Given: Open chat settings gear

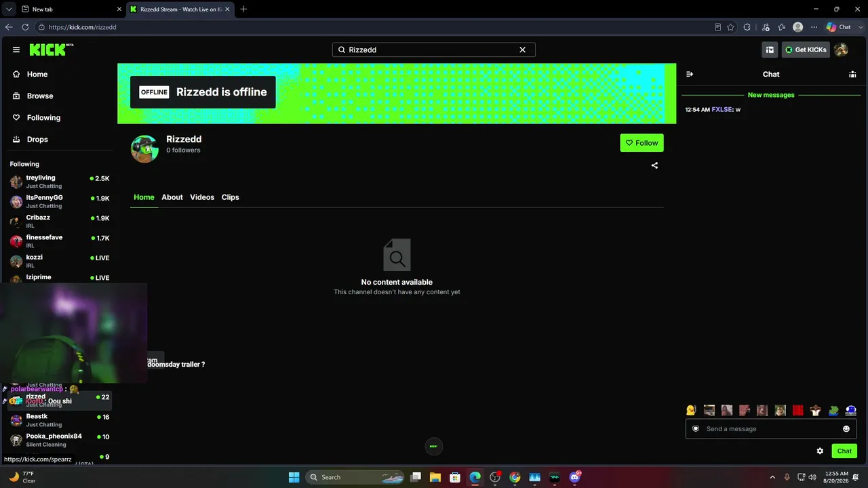Looking at the screenshot, I should [820, 451].
